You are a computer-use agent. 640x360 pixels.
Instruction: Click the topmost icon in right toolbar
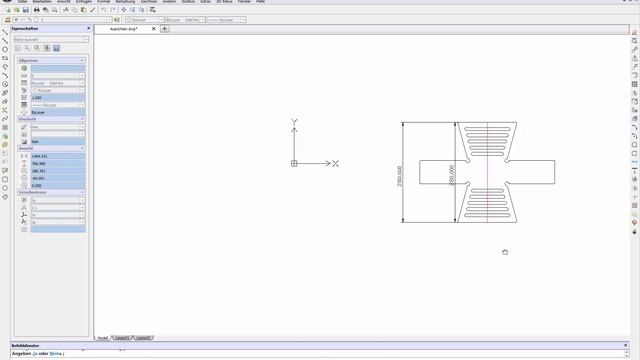(x=634, y=32)
